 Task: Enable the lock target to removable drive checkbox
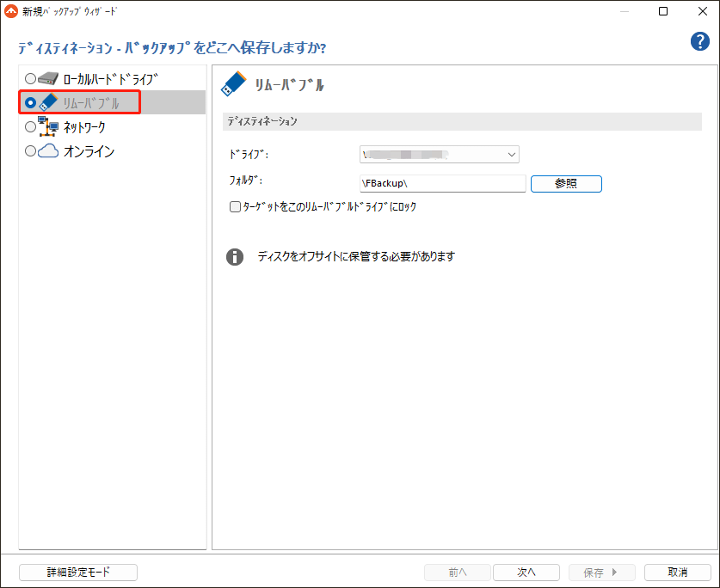point(235,207)
